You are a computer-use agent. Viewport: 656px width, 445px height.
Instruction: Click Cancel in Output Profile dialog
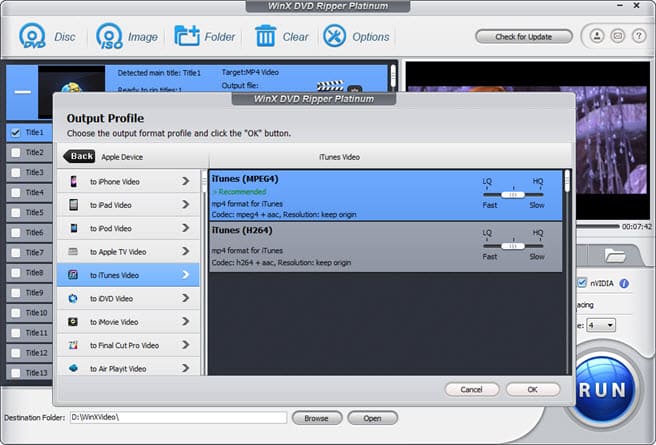point(472,389)
